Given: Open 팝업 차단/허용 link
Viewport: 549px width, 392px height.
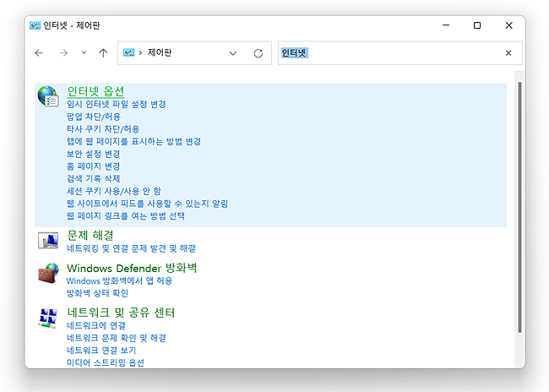Looking at the screenshot, I should 94,117.
